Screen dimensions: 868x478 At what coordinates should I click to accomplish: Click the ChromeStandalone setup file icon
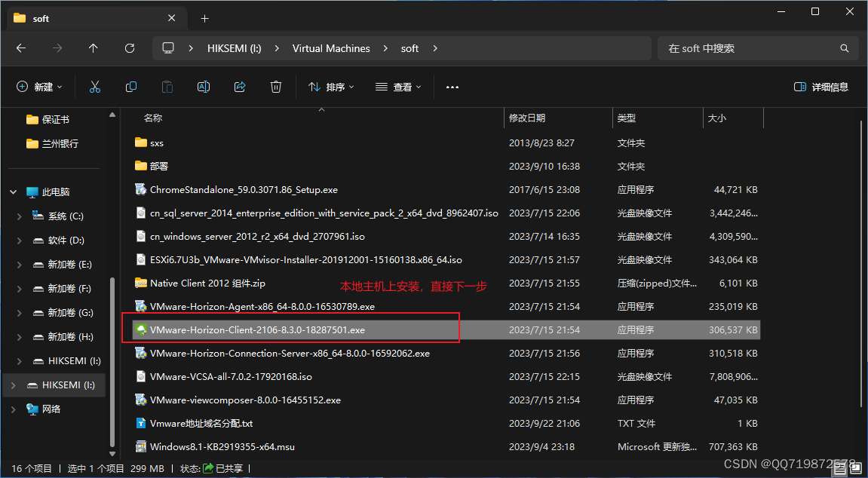tap(141, 189)
